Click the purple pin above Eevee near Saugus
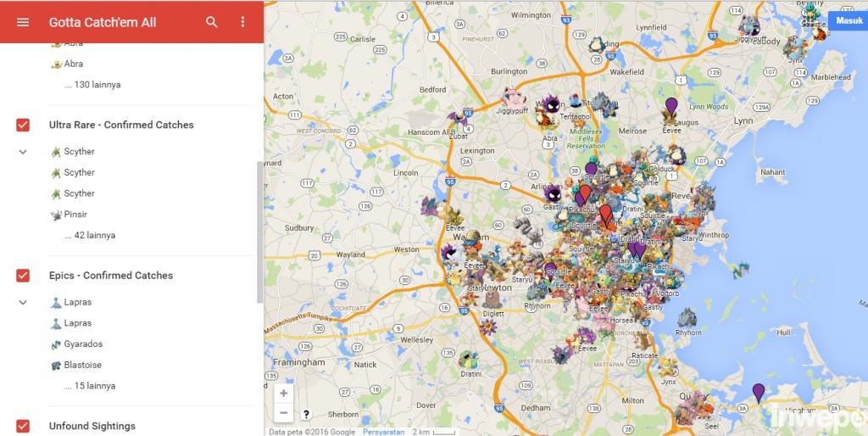This screenshot has height=436, width=868. click(671, 105)
